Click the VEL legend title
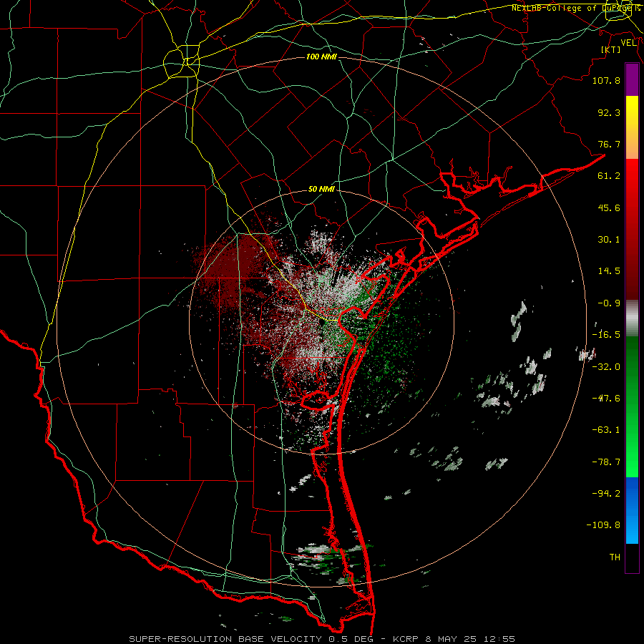Image resolution: width=644 pixels, height=644 pixels. point(628,43)
